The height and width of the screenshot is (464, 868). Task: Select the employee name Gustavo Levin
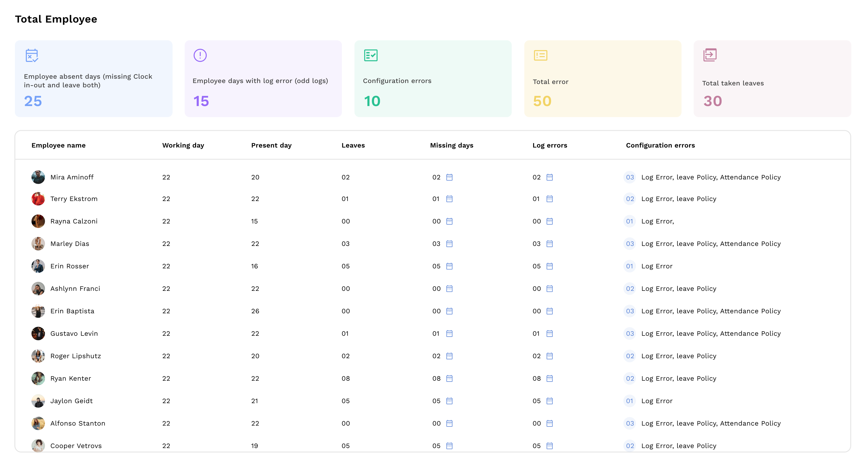coord(74,333)
